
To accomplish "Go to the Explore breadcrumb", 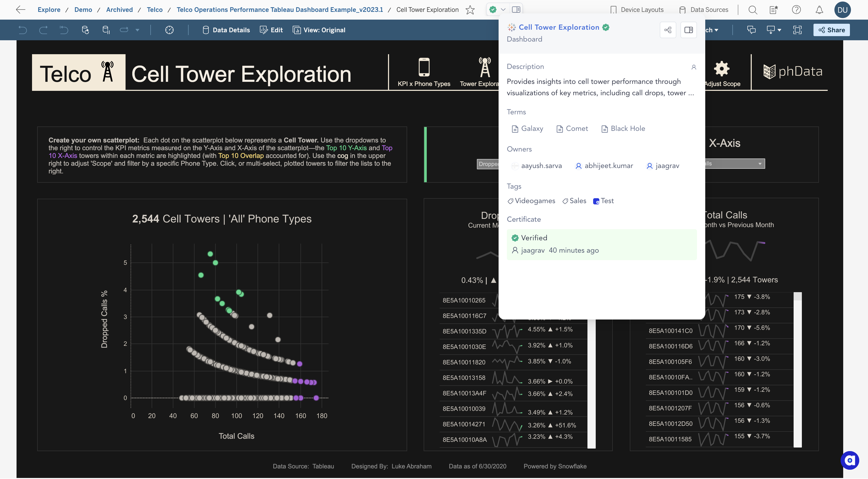I will 49,10.
